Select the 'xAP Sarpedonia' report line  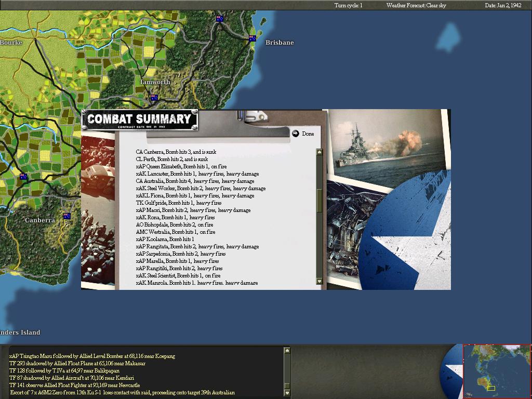[x=180, y=254]
